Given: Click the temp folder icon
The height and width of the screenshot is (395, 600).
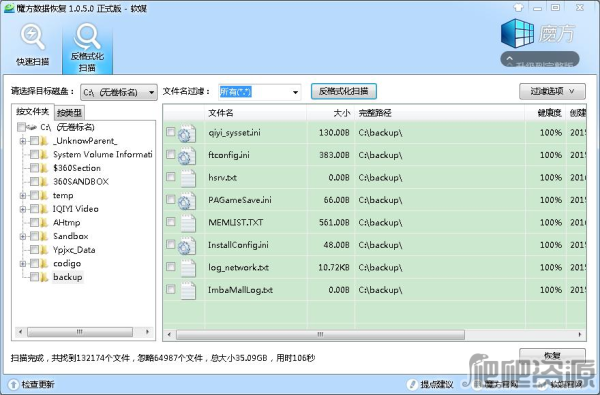Looking at the screenshot, I should tap(44, 195).
